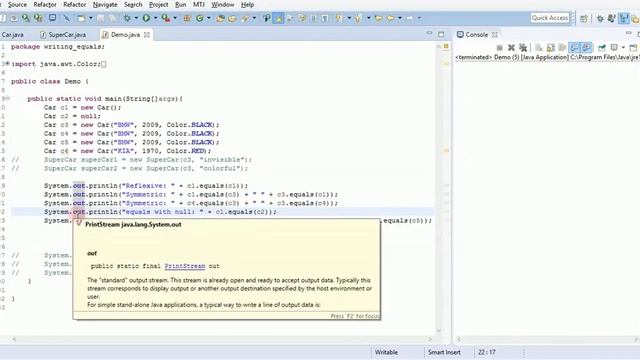
Task: Toggle Show Console When Standard Out Changes
Action: point(574,48)
